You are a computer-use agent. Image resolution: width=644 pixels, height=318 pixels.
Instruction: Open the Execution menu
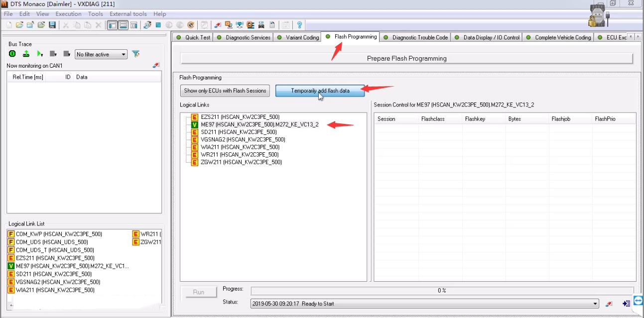[69, 13]
